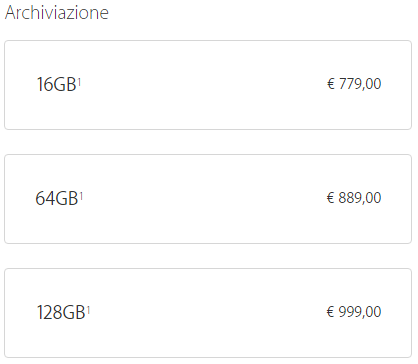Click the Archiviazione section heading
The image size is (418, 364).
click(57, 13)
